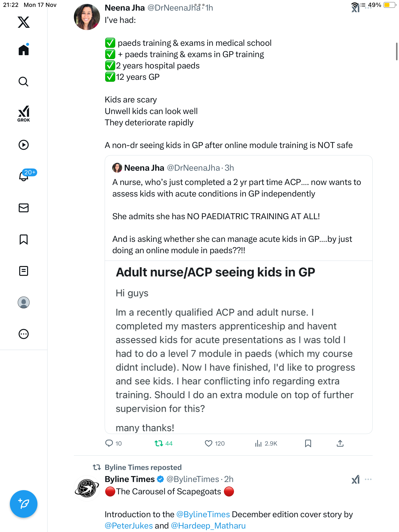Open the Lists sidebar icon
This screenshot has height=532, width=399.
pyautogui.click(x=24, y=271)
